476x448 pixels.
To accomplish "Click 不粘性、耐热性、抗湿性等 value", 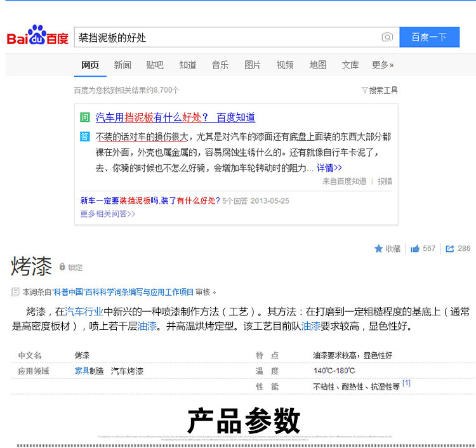I will (357, 386).
